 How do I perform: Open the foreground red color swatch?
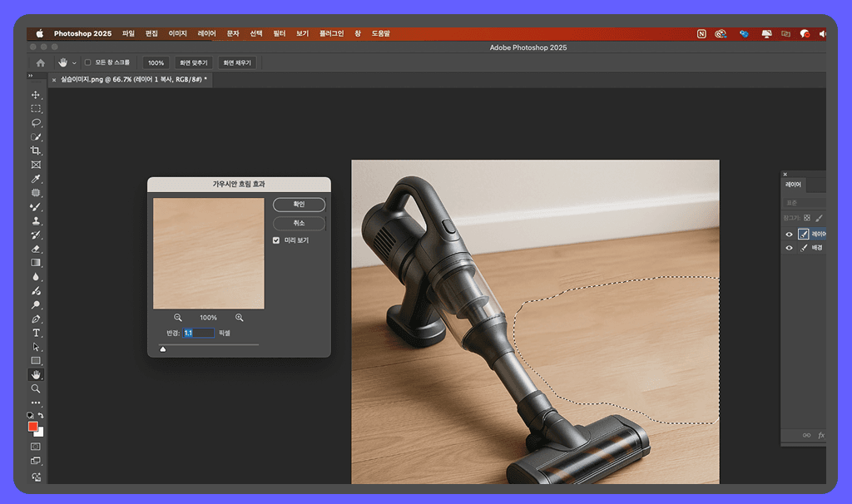coord(32,426)
